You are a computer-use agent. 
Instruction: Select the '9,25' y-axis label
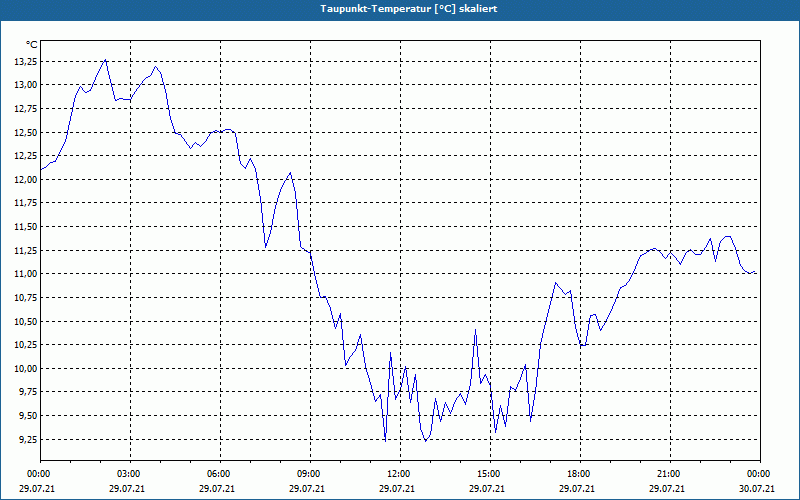coord(29,439)
